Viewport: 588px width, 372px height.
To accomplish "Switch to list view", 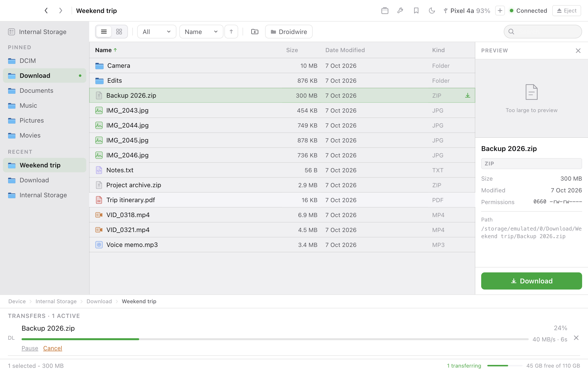I will coord(104,32).
